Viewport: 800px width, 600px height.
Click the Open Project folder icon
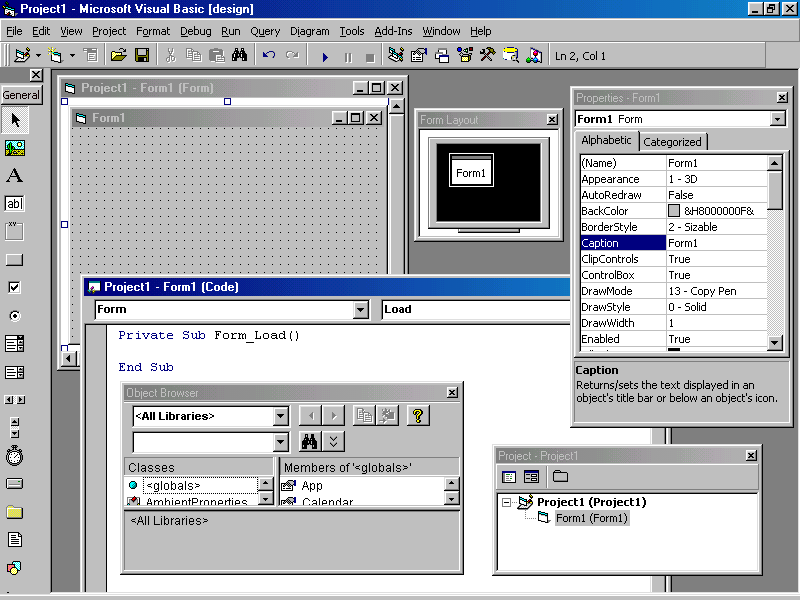[x=118, y=55]
